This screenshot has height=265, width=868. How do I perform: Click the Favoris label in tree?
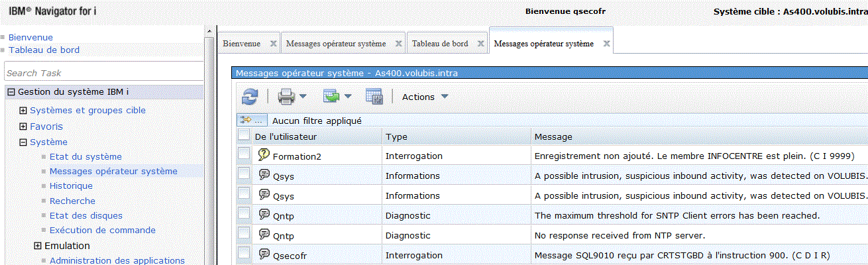coord(46,127)
